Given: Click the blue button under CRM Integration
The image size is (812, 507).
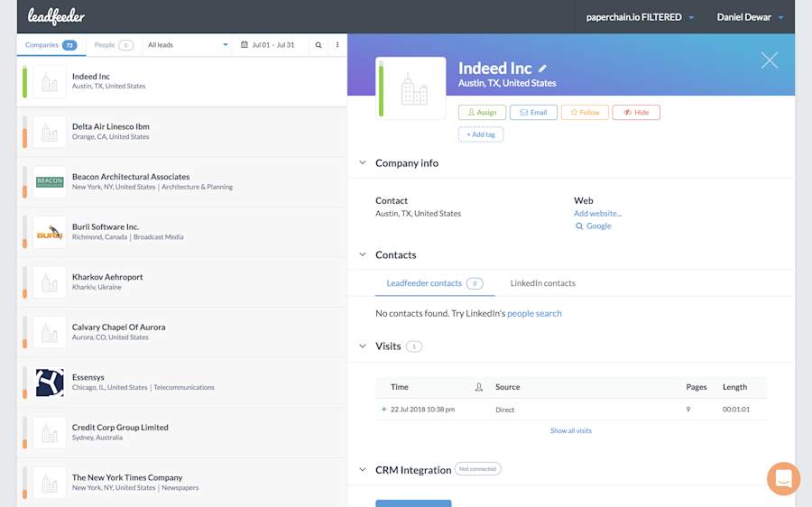Looking at the screenshot, I should click(413, 503).
